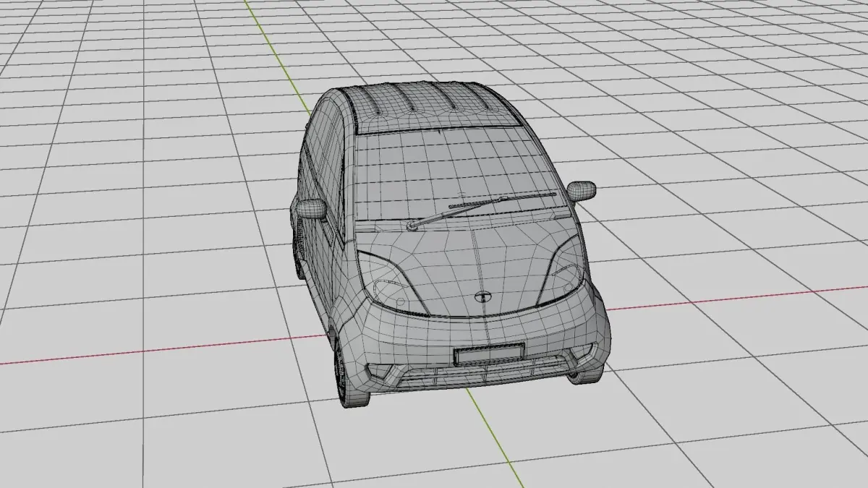Pick the car's side mirror beside the wiper tip
868x488 pixels.
(581, 191)
